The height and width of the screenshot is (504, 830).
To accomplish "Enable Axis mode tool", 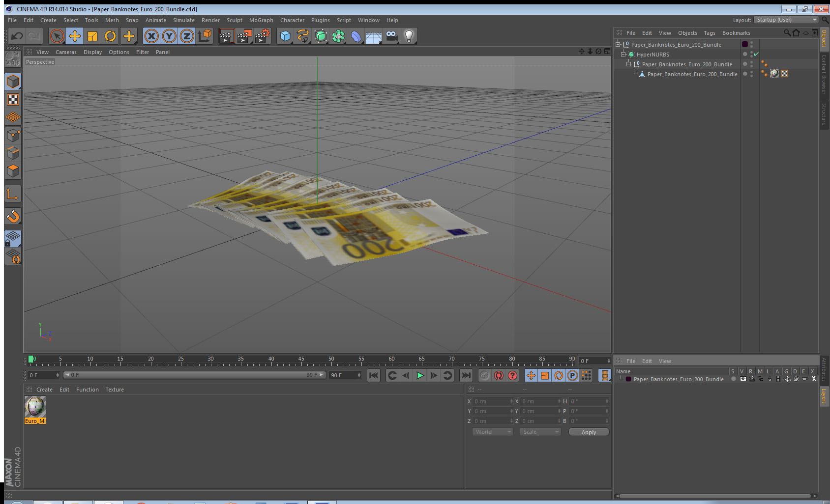I will point(13,194).
